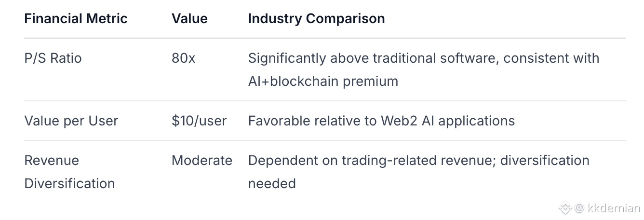Click the word "Diversification" in the first column
The width and height of the screenshot is (644, 220).
[69, 183]
